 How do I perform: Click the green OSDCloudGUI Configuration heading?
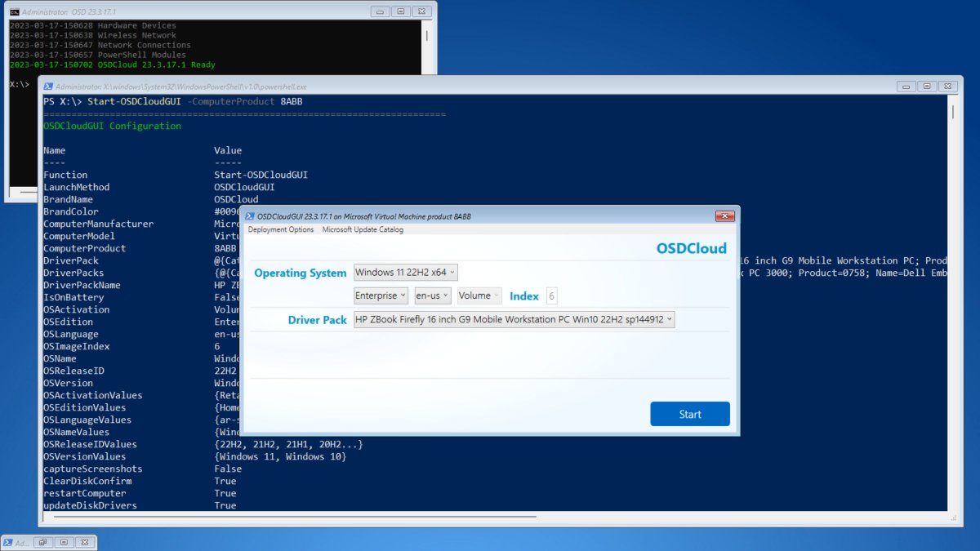[x=112, y=126]
